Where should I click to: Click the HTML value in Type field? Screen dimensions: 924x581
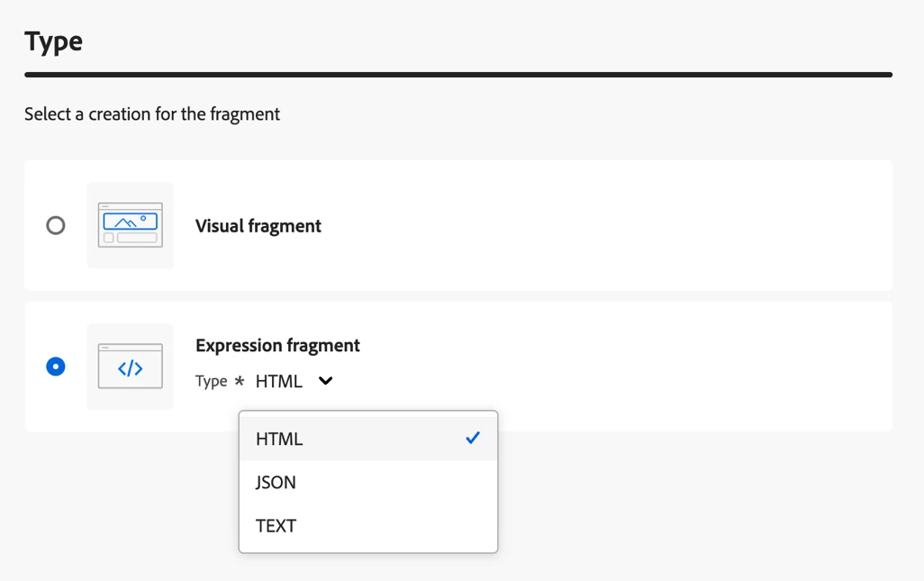click(x=278, y=381)
